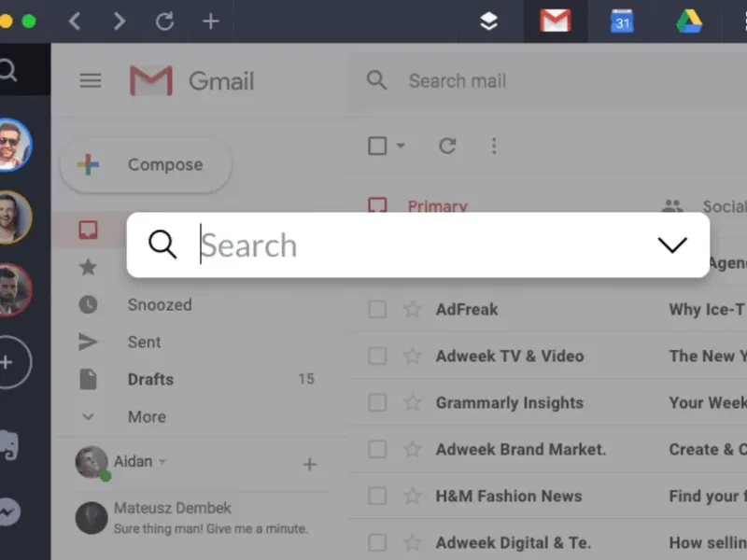Open the Drafts folder
The height and width of the screenshot is (560, 747).
[x=150, y=380]
